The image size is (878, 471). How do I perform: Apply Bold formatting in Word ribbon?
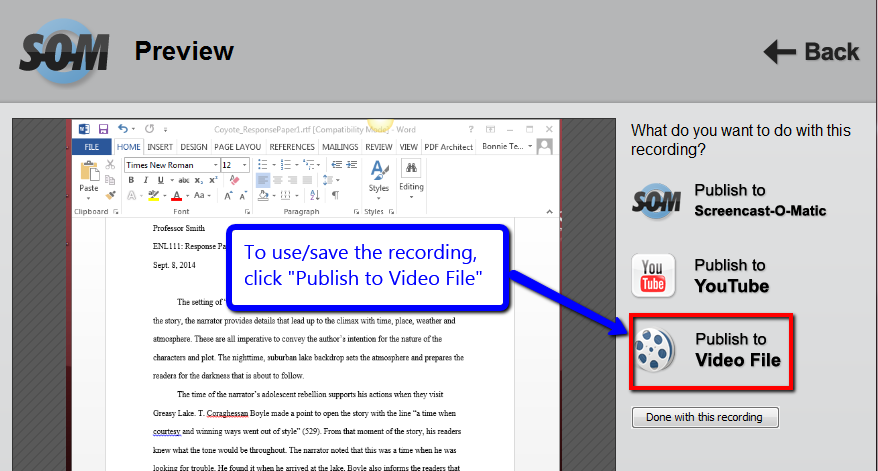(131, 180)
